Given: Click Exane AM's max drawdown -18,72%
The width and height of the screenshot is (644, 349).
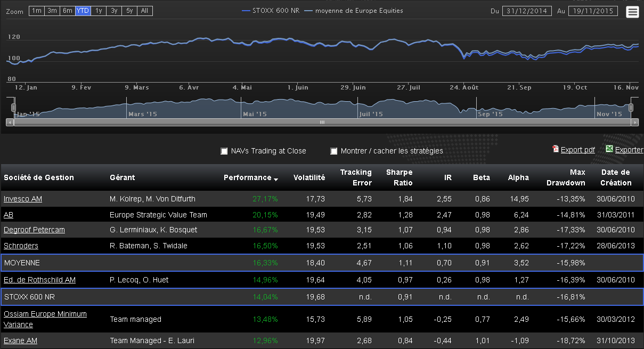Looking at the screenshot, I should click(570, 340).
